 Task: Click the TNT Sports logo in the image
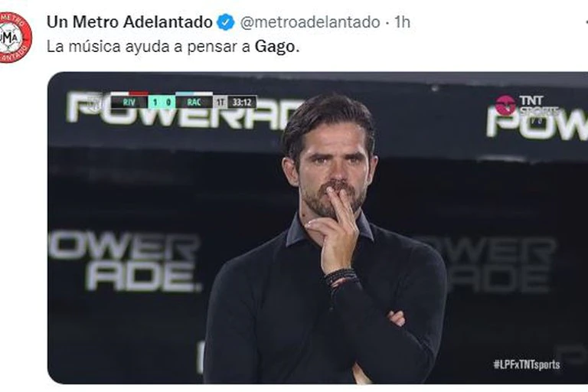(527, 105)
